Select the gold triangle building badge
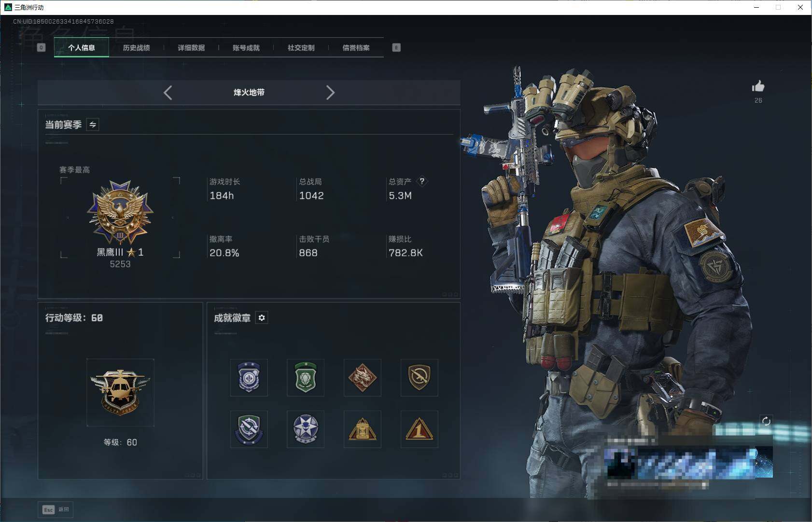This screenshot has height=522, width=812. tap(363, 429)
